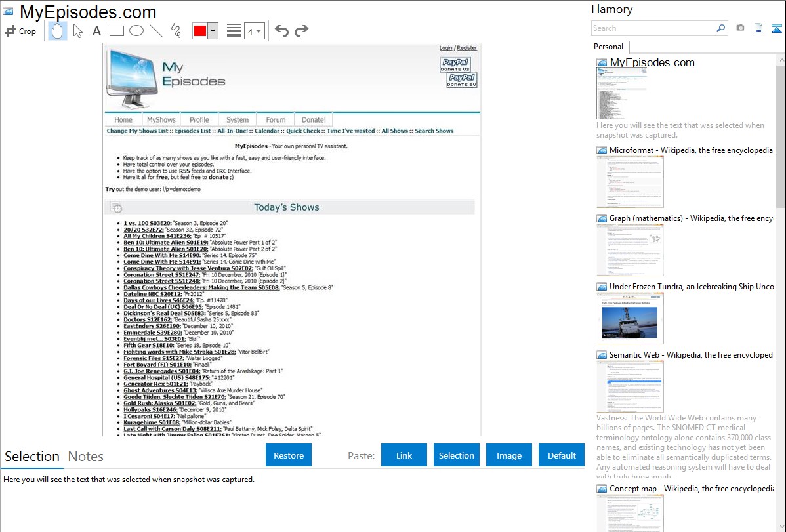Click the Profile tab in page
Viewport: 786px width, 532px height.
point(199,120)
